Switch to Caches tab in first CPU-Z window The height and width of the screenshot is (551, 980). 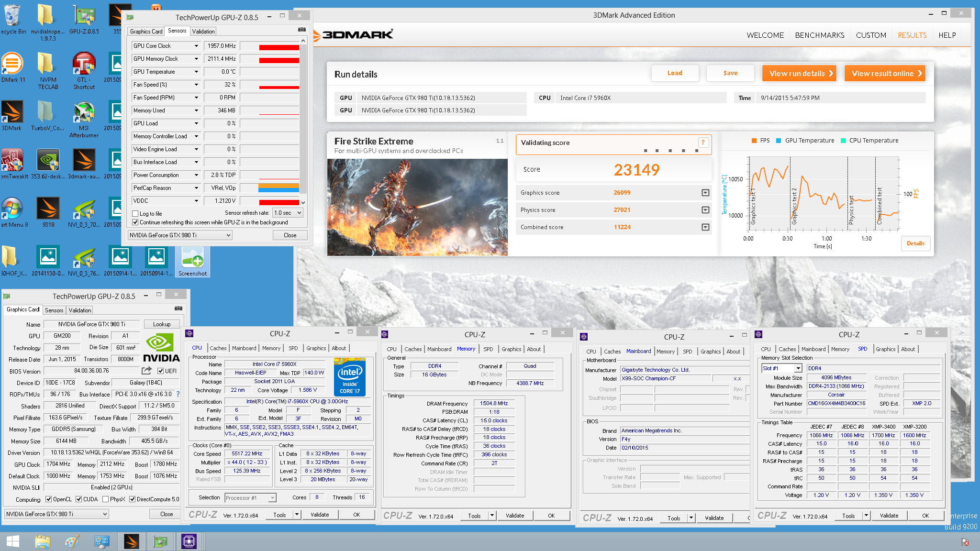tap(218, 348)
